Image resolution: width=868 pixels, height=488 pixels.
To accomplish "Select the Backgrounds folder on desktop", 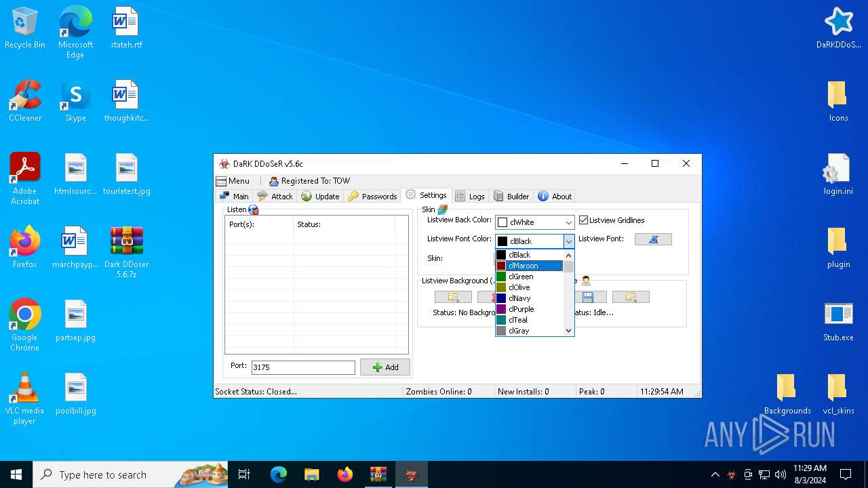I will pyautogui.click(x=787, y=394).
